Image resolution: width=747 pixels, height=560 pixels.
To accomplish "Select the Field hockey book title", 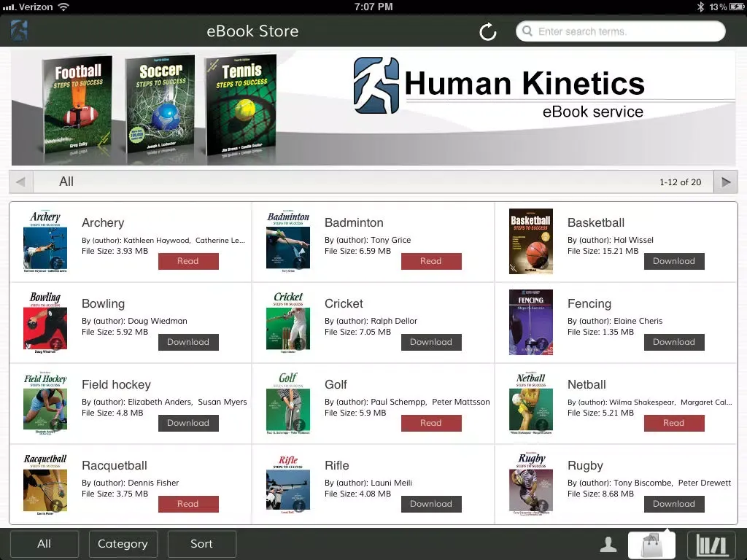I will [x=116, y=385].
